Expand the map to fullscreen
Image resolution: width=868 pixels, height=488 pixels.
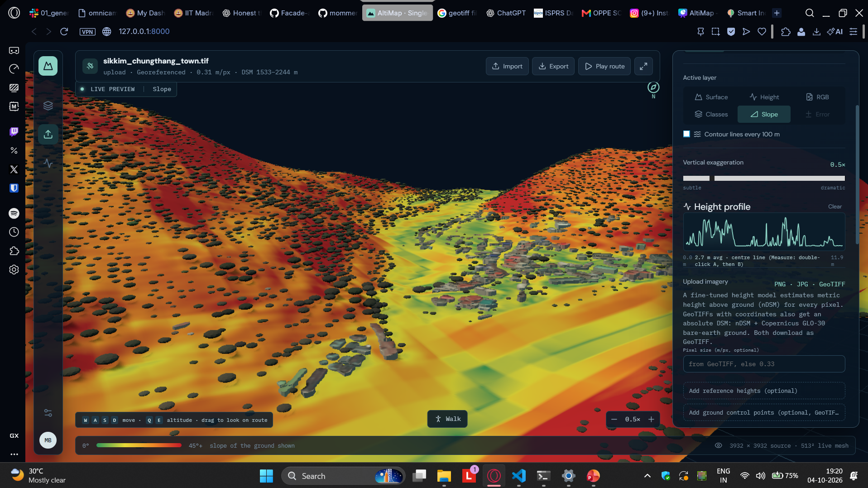point(643,66)
